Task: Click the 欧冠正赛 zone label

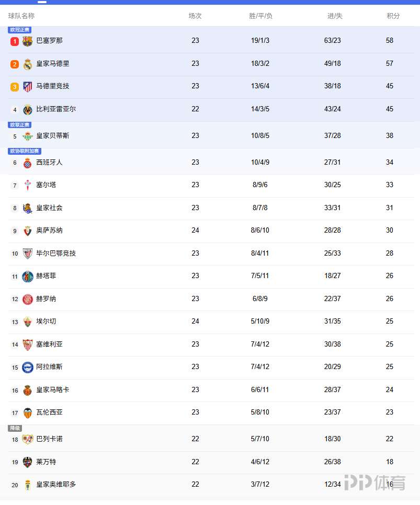Action: pyautogui.click(x=20, y=30)
